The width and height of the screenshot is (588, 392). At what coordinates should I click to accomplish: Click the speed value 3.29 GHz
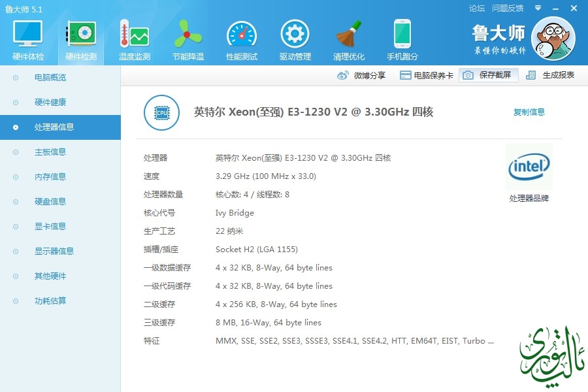(265, 176)
